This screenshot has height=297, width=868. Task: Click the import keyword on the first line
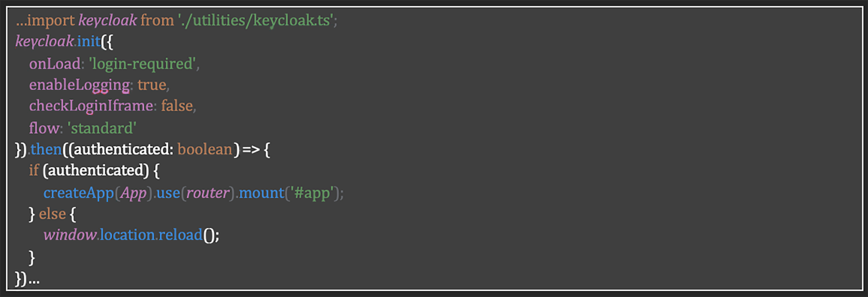coord(51,20)
